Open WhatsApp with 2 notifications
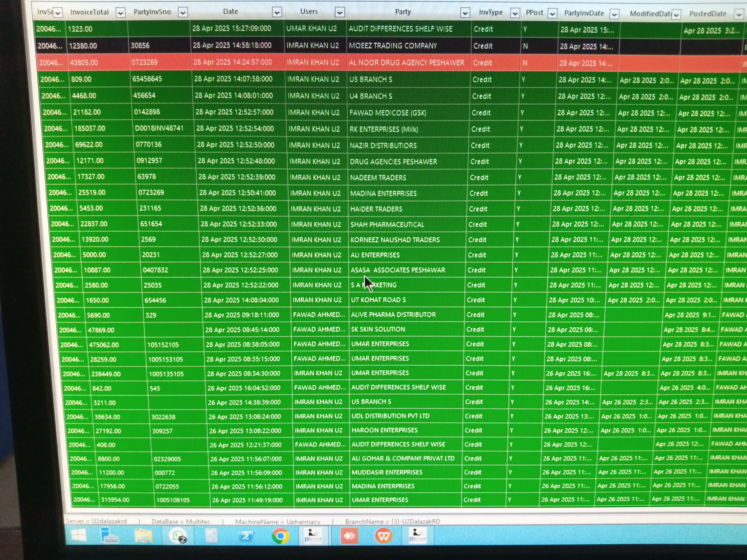 point(178,536)
